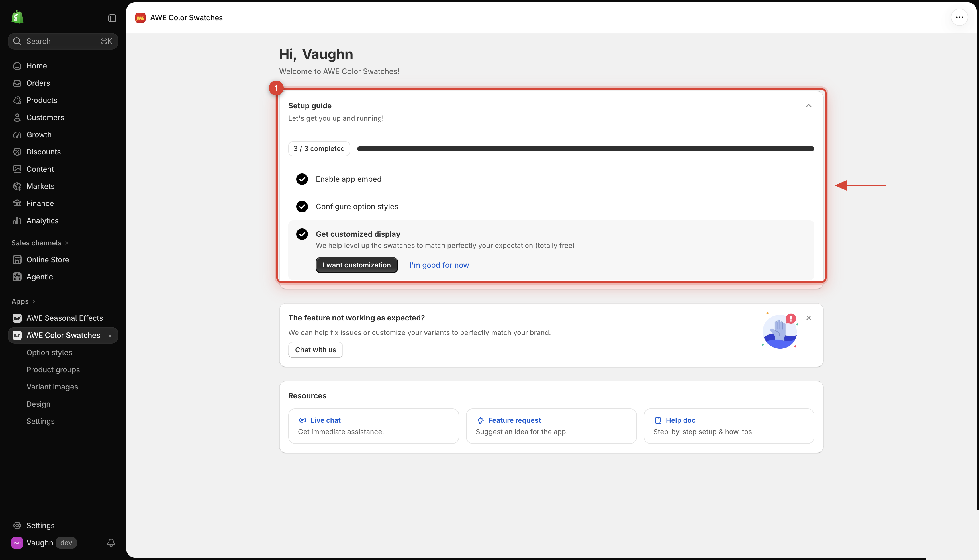Expand the Apps section

click(24, 301)
